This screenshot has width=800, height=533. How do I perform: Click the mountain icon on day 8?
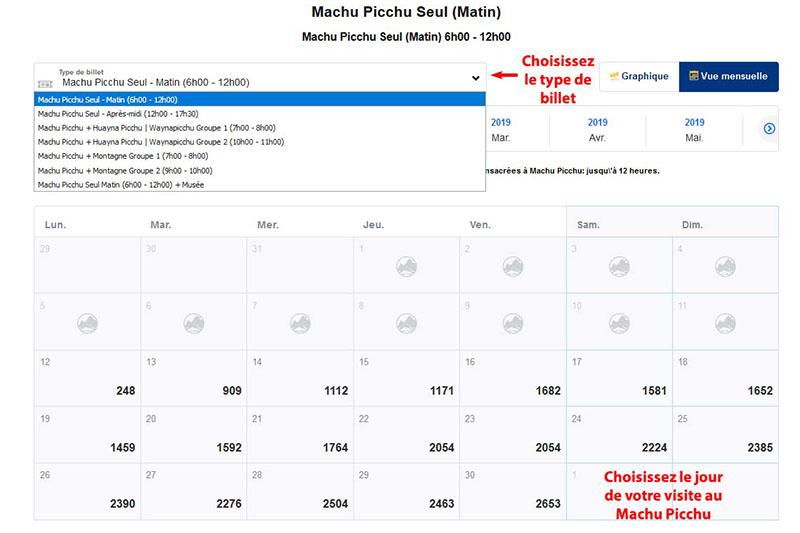(407, 323)
